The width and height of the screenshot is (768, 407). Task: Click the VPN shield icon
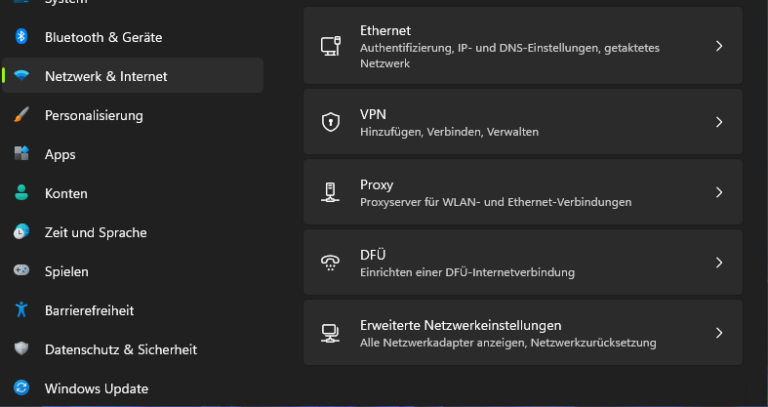tap(330, 122)
